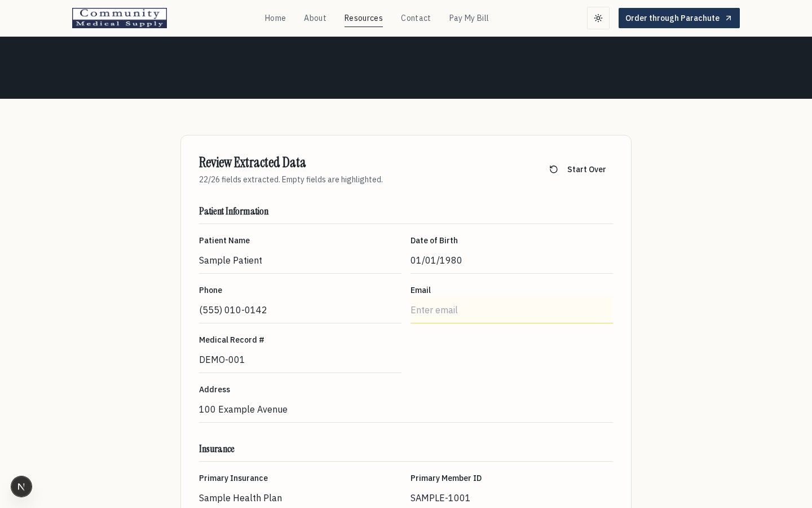Click the Review Extracted Data heading

(x=252, y=163)
